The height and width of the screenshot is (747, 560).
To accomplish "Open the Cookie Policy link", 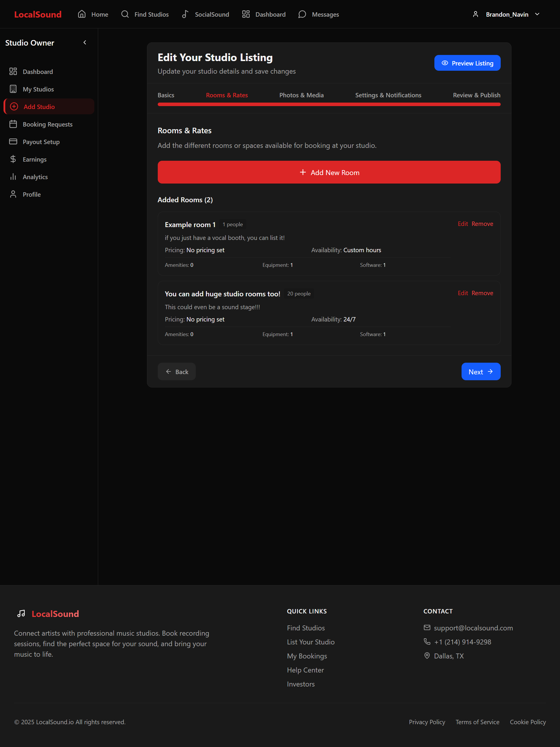I will 528,722.
